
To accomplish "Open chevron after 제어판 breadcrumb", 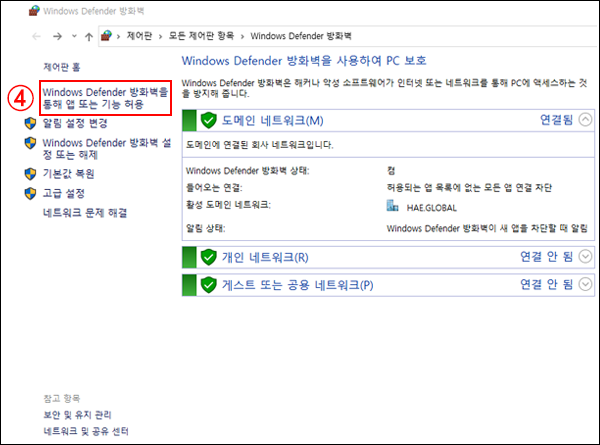I will coord(160,36).
